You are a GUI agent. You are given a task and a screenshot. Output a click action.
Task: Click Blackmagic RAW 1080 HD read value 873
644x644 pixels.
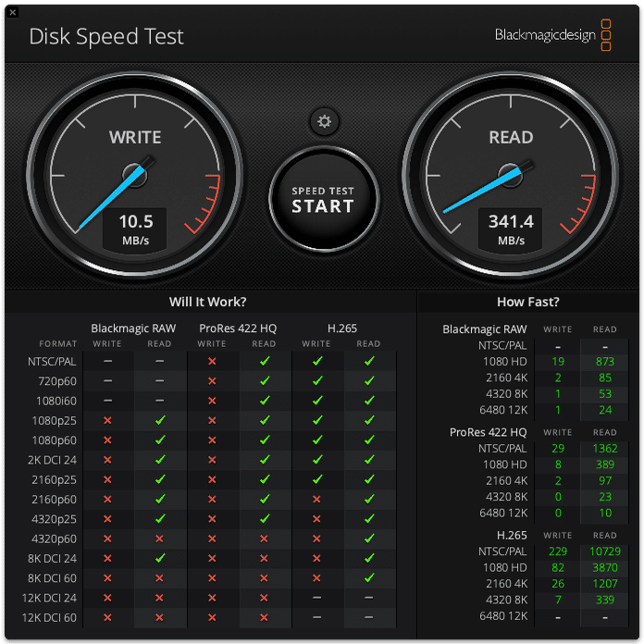pyautogui.click(x=605, y=362)
